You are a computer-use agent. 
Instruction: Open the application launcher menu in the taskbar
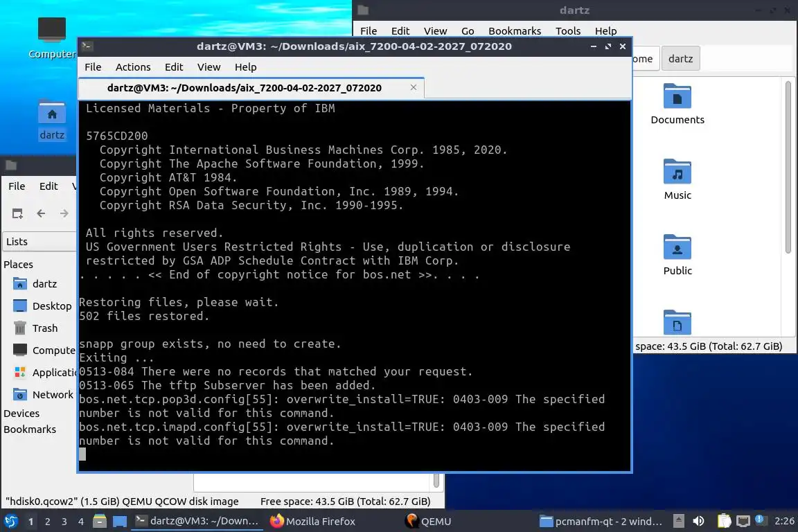coord(10,522)
